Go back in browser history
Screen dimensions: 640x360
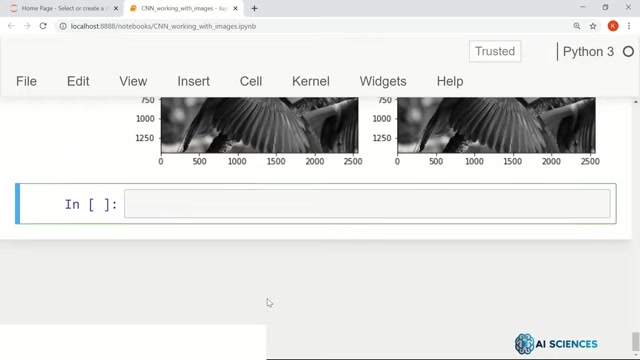click(x=11, y=26)
